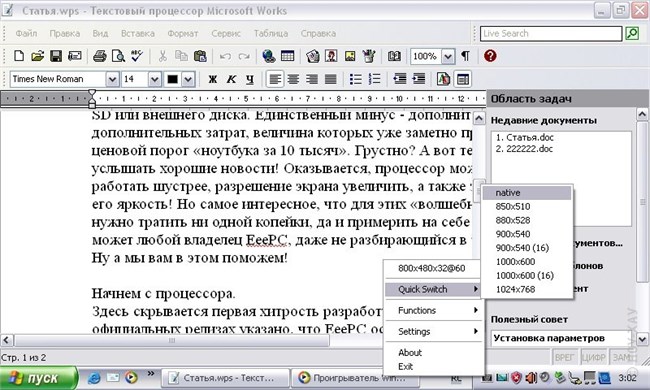The height and width of the screenshot is (390, 650).
Task: Click Exit in the tray context menu
Action: click(x=434, y=366)
